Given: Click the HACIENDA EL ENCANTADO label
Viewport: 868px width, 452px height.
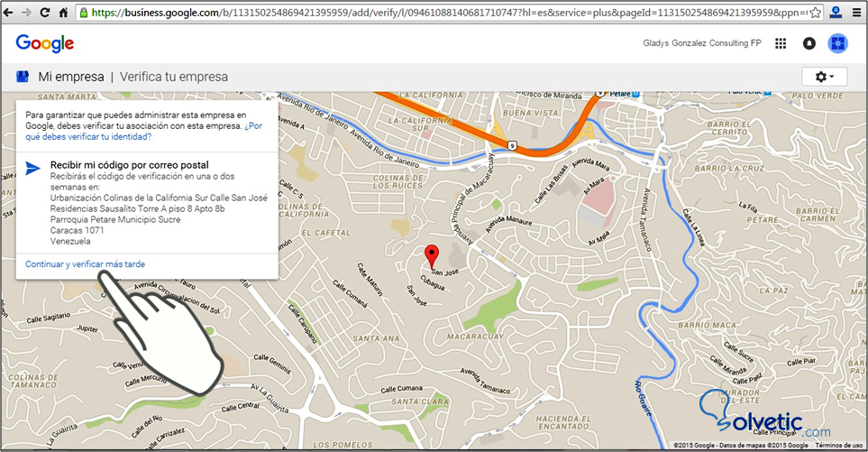Looking at the screenshot, I should [x=563, y=422].
